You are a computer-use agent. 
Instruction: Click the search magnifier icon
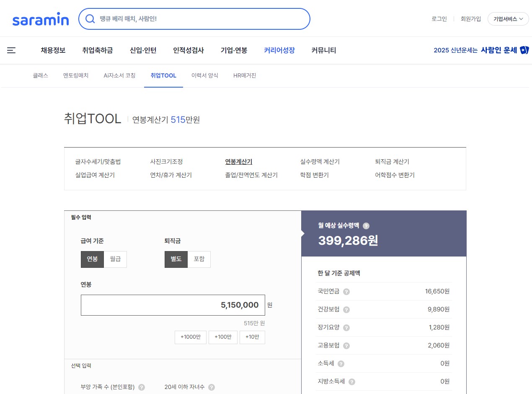[x=90, y=19]
